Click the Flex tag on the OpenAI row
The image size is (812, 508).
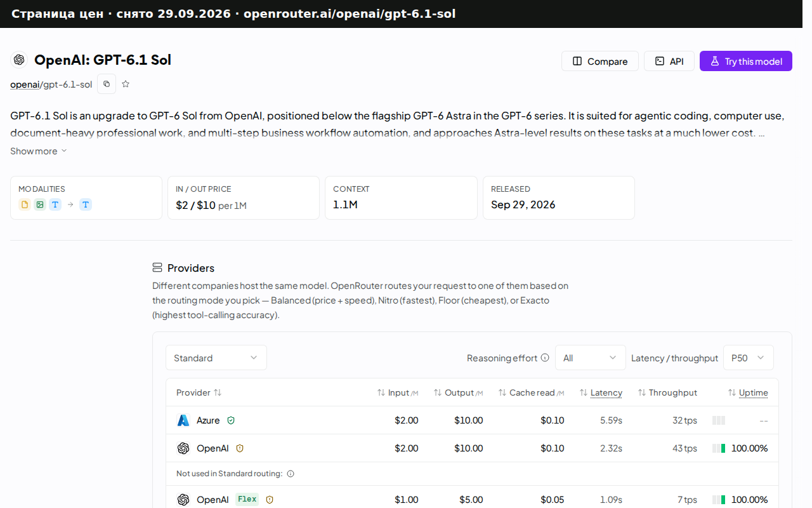pos(247,499)
